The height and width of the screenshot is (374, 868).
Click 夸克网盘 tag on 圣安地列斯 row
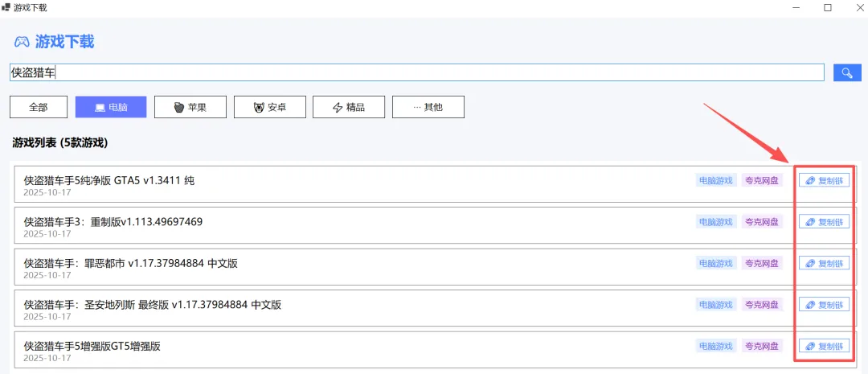tap(762, 305)
